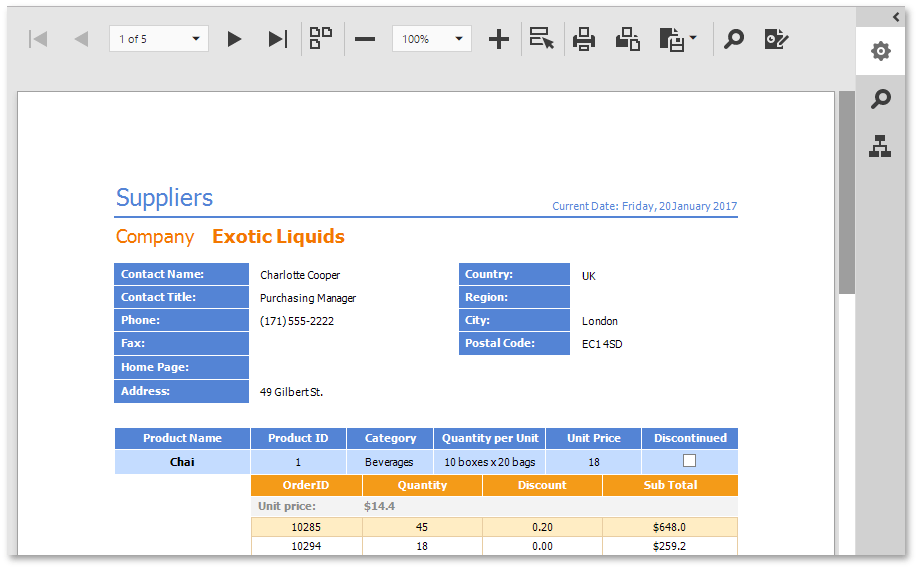
Task: Click the Exotic Liquids company name
Action: [x=278, y=237]
